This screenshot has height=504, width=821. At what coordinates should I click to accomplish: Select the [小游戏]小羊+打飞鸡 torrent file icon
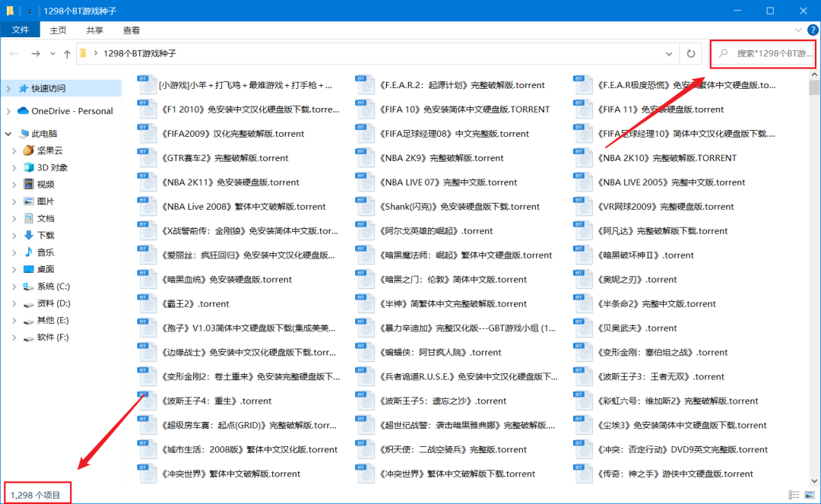point(147,85)
